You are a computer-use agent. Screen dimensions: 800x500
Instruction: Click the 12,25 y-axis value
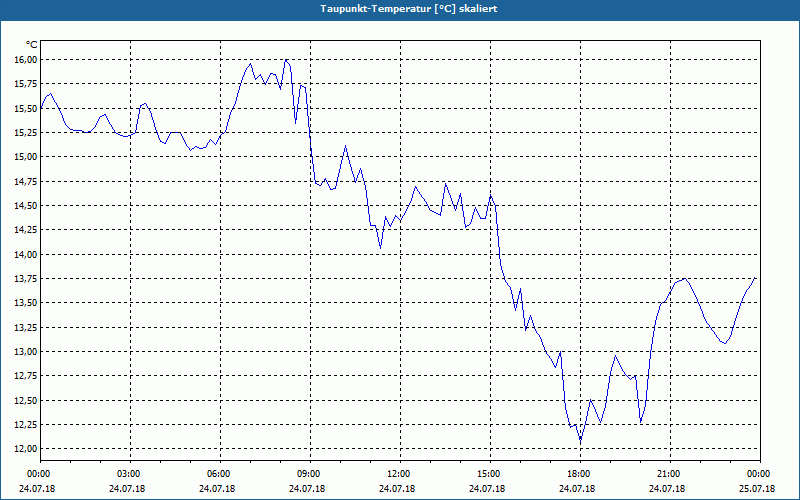point(24,424)
